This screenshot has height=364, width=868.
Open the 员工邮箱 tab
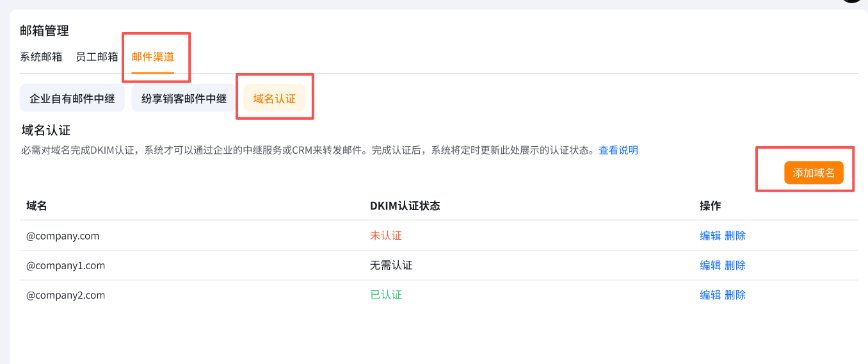tap(97, 56)
